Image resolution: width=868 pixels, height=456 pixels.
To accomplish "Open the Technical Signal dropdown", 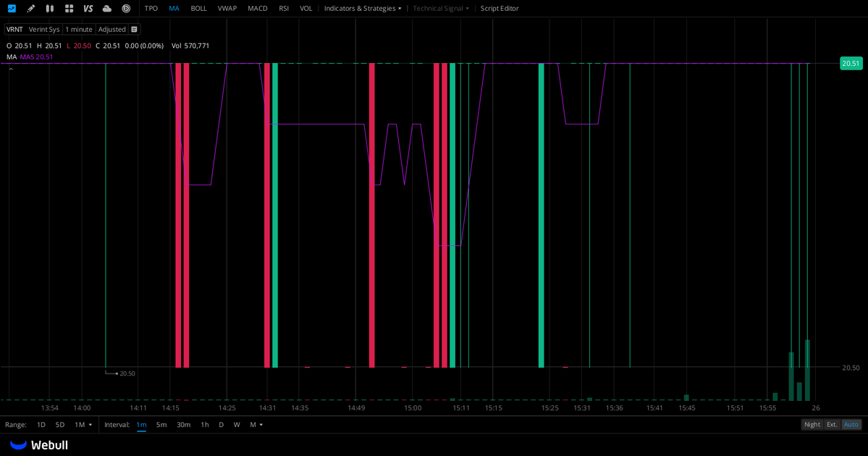I will point(441,8).
